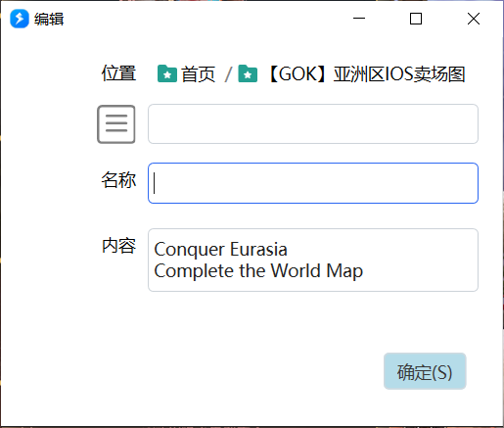
Task: Click inside the 内容 text area
Action: tap(313, 260)
